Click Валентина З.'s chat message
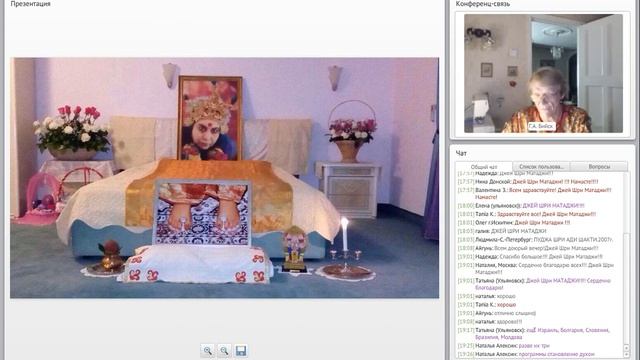 pos(534,193)
